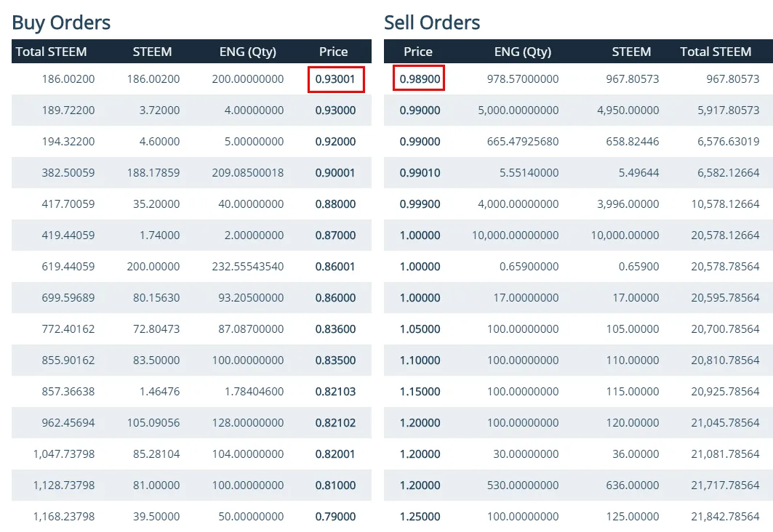The image size is (773, 532).
Task: Select the sell price 1.05000
Action: click(420, 329)
